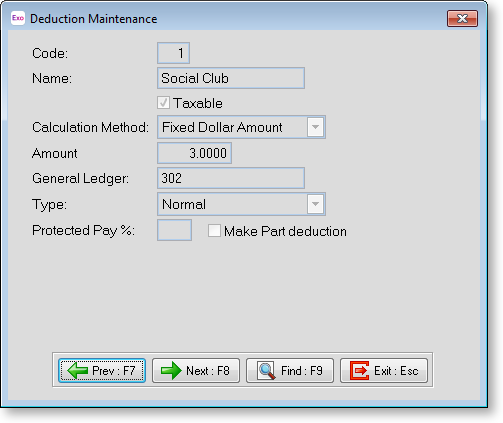The height and width of the screenshot is (423, 503).
Task: Expand the Type dropdown arrow
Action: (315, 204)
